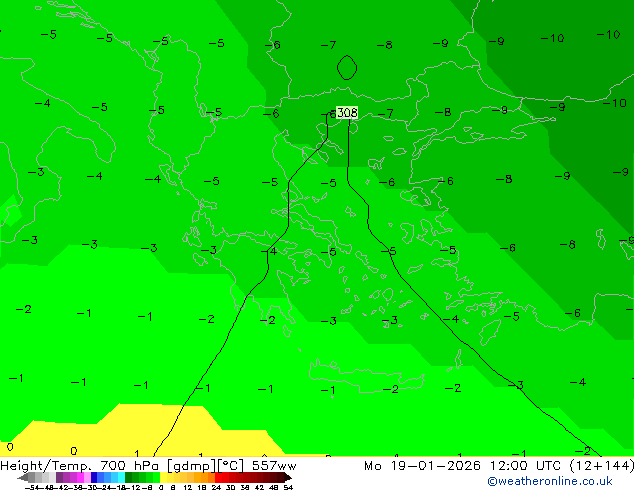Viewport: 634px width, 490px height.
Task: Click the '(12+144)' forecast offset text
Action: 602,466
